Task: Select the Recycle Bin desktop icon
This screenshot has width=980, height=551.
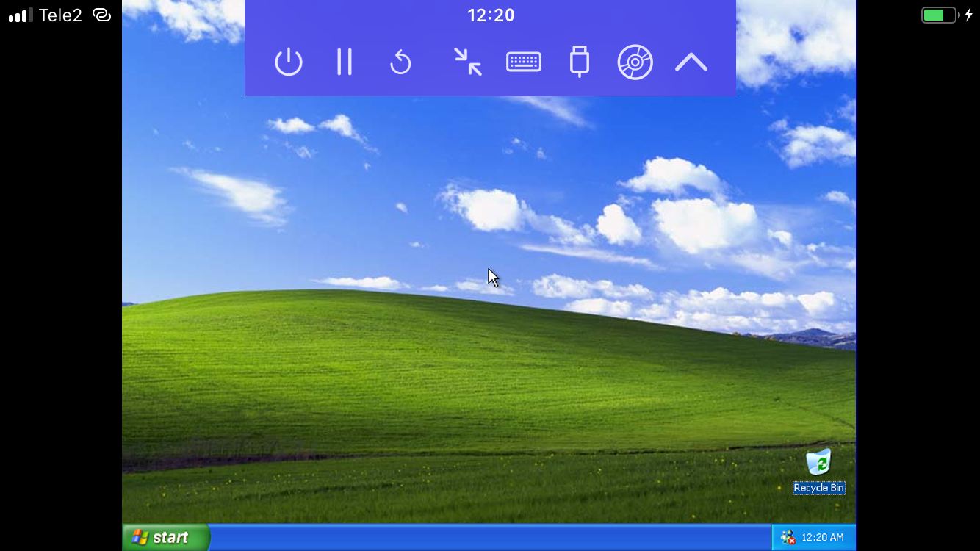Action: click(818, 463)
